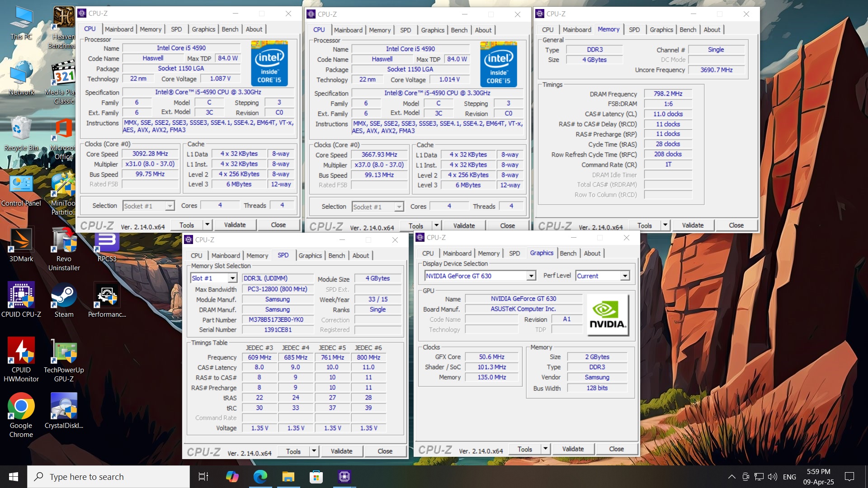The height and width of the screenshot is (488, 868).
Task: Open the Windows Start menu
Action: click(14, 477)
